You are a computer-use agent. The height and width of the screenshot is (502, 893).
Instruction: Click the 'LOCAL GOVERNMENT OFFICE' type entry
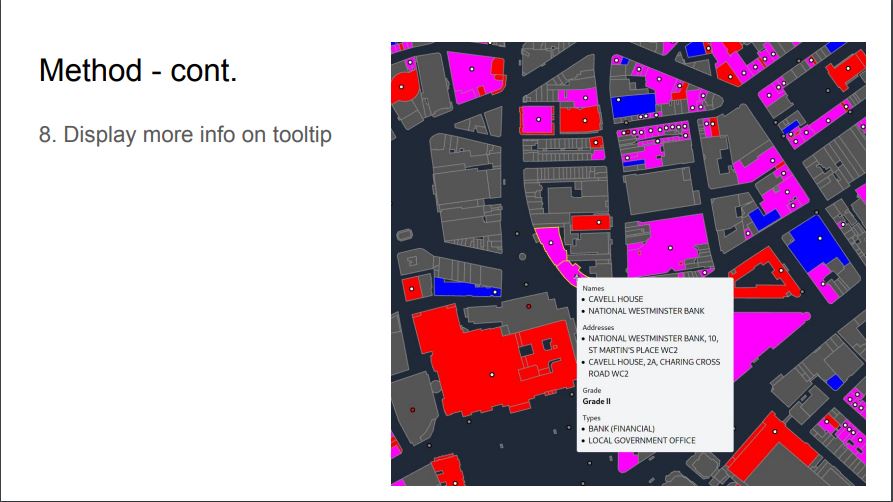tap(642, 440)
